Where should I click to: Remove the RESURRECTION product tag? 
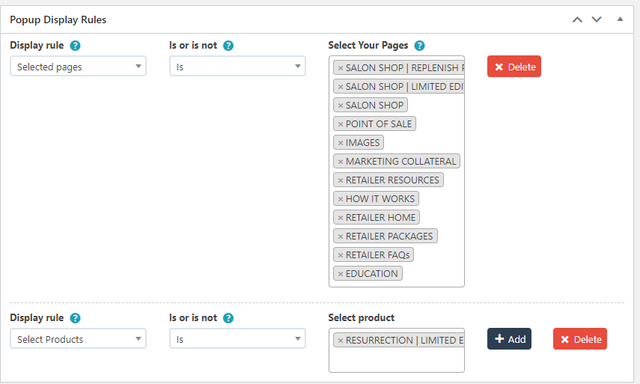340,341
